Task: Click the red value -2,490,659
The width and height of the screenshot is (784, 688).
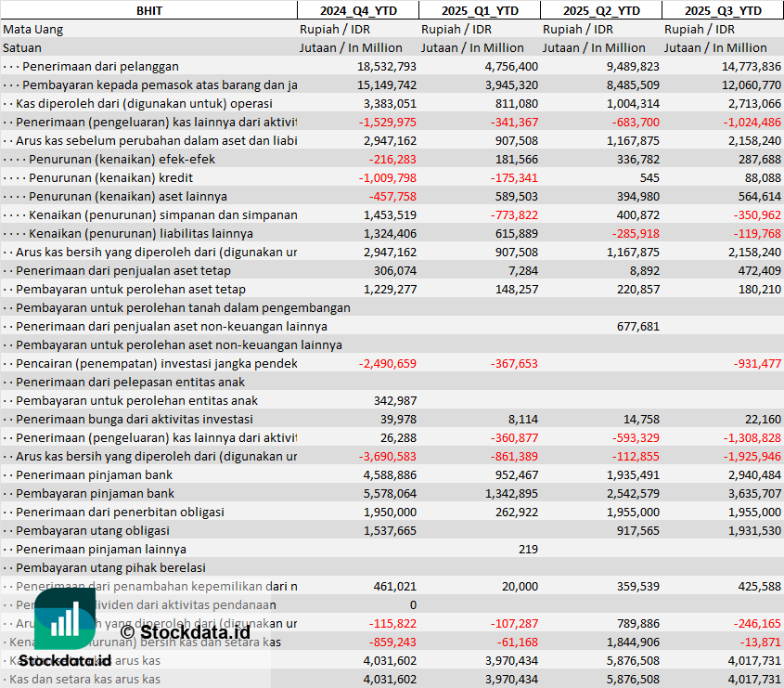Action: (x=387, y=363)
